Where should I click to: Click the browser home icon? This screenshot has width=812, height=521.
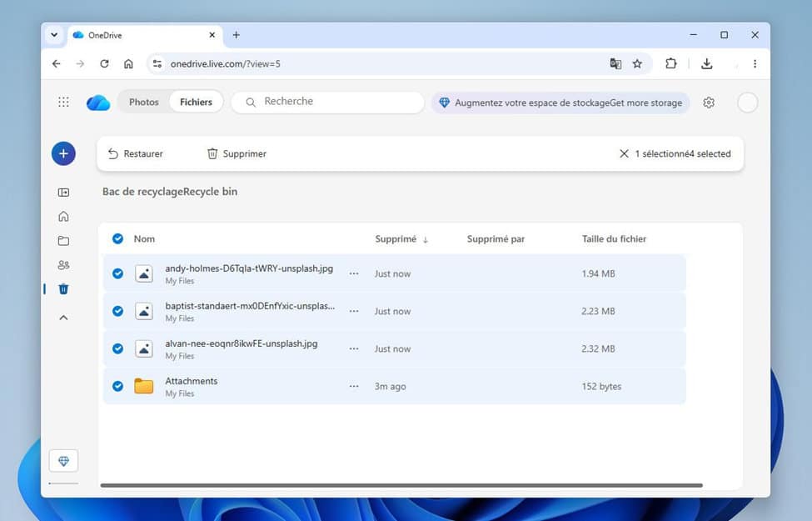tap(128, 63)
